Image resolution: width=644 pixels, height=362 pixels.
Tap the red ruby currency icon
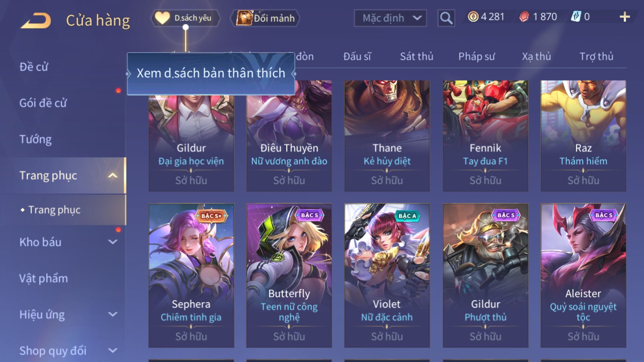[x=524, y=17]
